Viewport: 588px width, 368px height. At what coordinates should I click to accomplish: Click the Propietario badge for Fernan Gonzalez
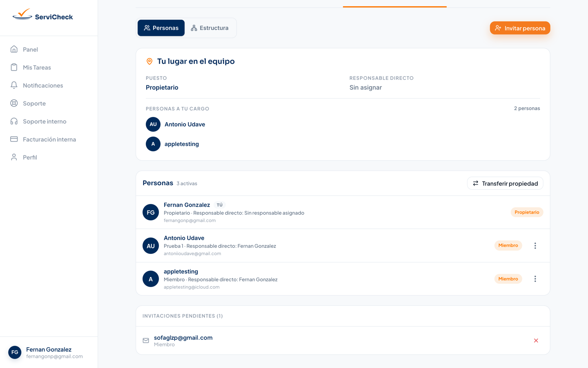(x=527, y=212)
